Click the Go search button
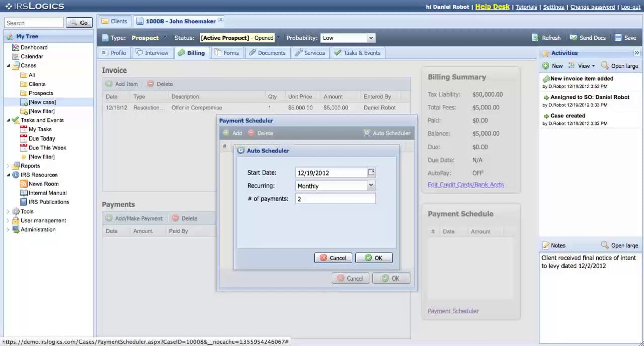 tap(79, 23)
